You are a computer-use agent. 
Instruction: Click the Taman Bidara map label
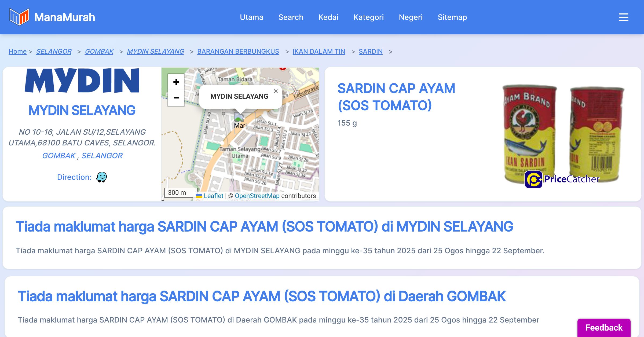[235, 79]
